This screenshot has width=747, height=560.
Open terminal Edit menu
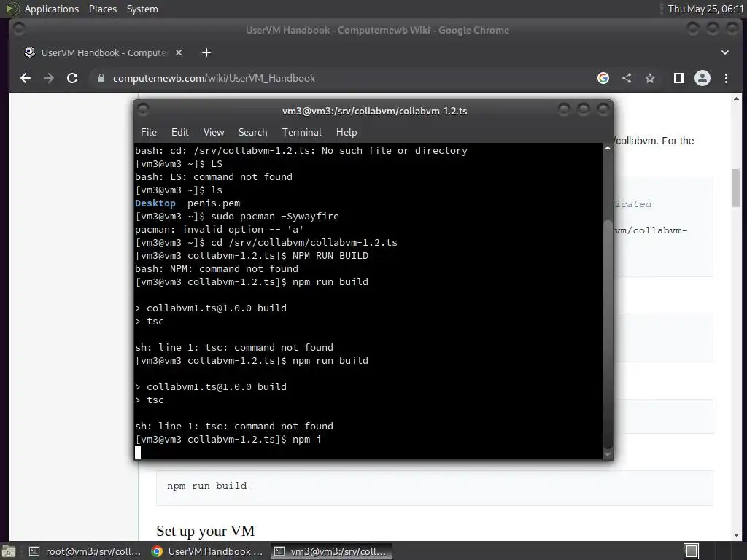point(180,132)
